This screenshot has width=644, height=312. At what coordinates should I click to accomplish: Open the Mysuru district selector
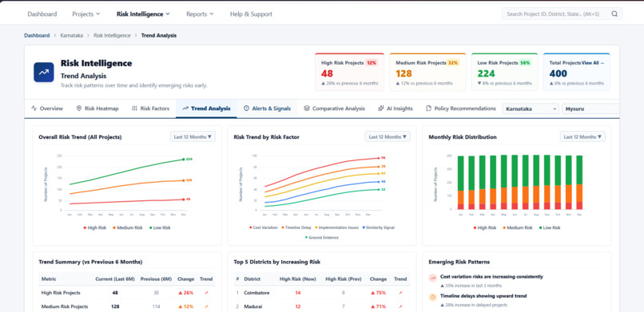(x=590, y=109)
